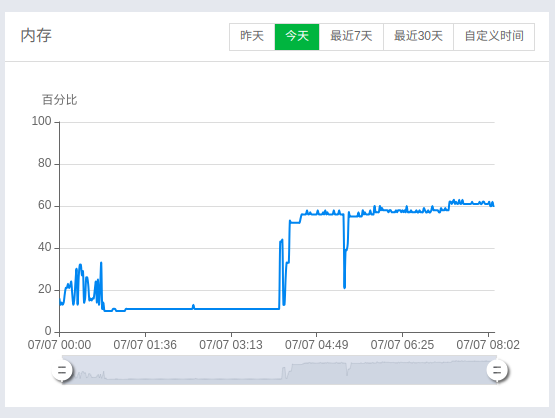Click the 07/07 08:02 axis label
The width and height of the screenshot is (555, 418).
(488, 345)
